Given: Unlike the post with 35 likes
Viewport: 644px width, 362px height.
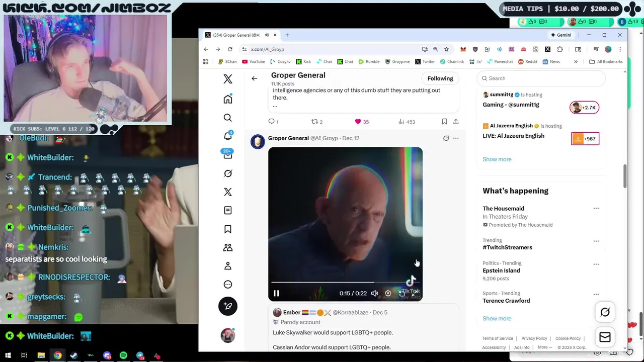Looking at the screenshot, I should pyautogui.click(x=362, y=122).
